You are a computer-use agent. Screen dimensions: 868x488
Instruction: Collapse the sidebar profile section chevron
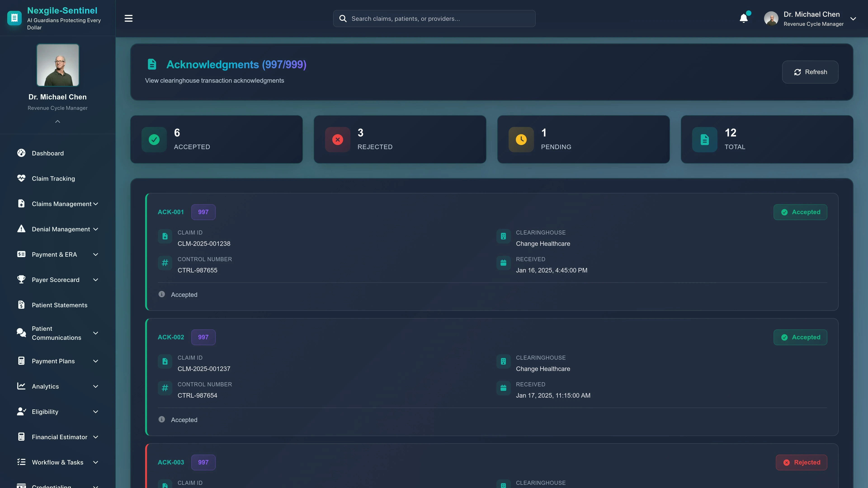(58, 122)
